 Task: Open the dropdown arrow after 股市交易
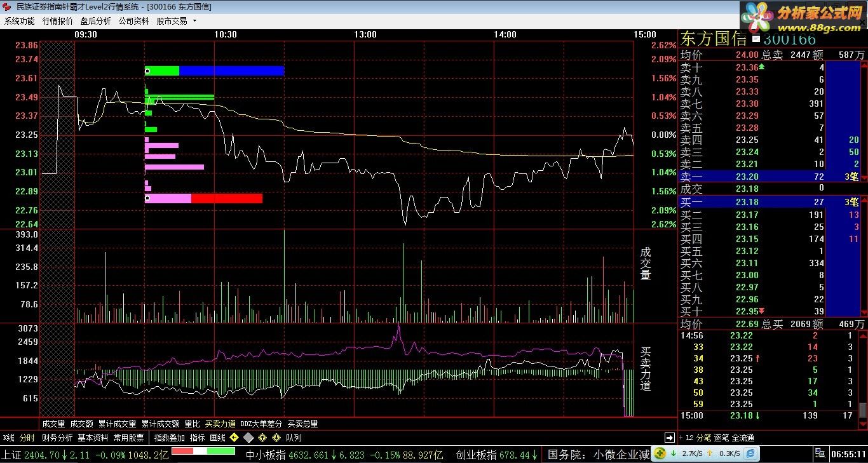[194, 21]
